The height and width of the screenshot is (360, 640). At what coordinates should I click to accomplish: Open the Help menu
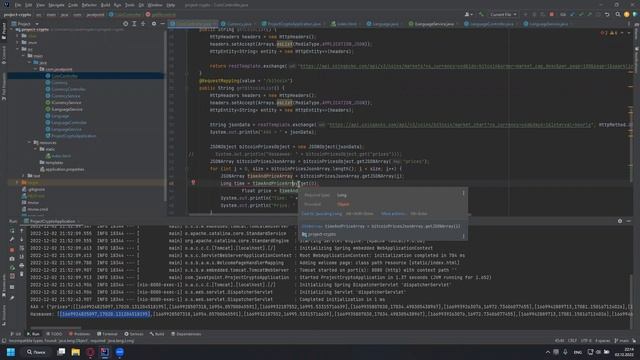tap(171, 5)
